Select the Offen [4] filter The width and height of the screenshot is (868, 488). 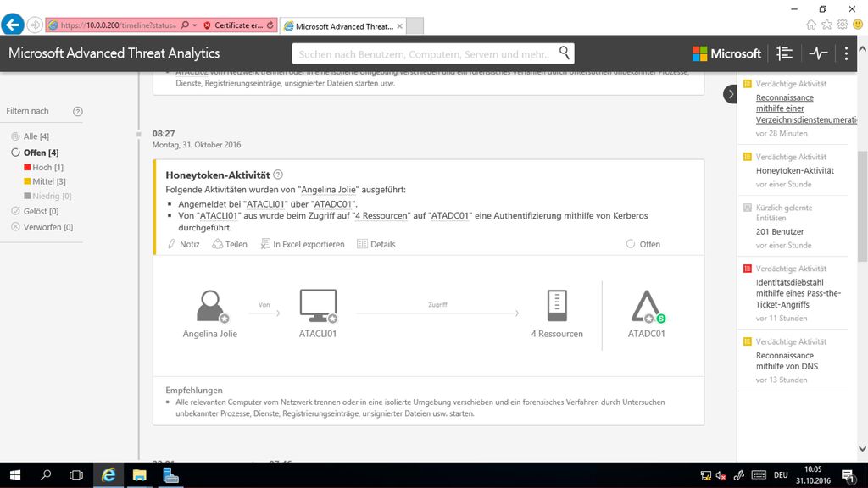35,152
